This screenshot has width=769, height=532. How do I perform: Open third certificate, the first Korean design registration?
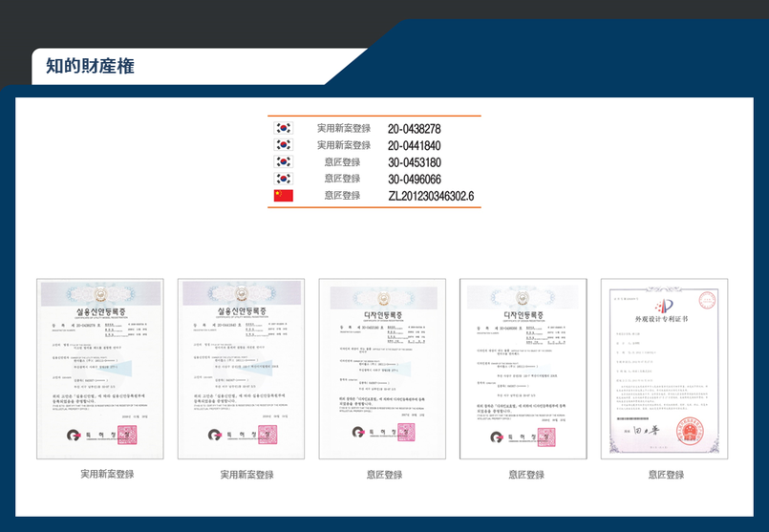pyautogui.click(x=382, y=369)
